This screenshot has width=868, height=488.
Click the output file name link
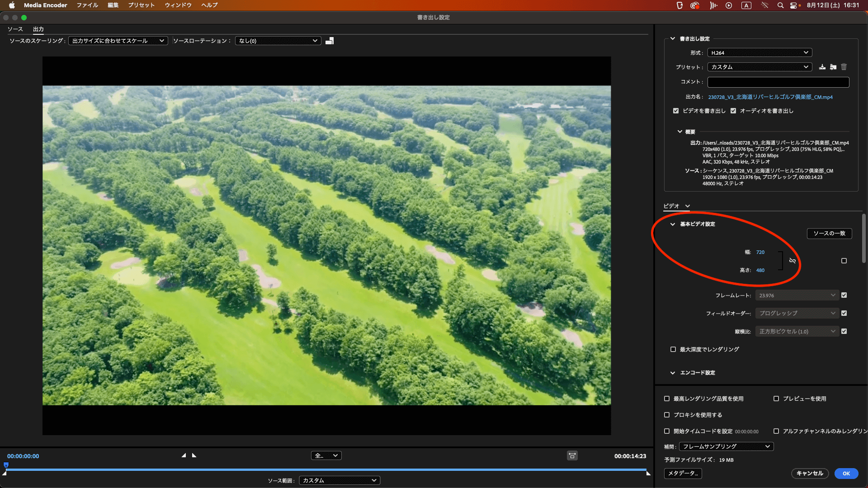point(770,97)
